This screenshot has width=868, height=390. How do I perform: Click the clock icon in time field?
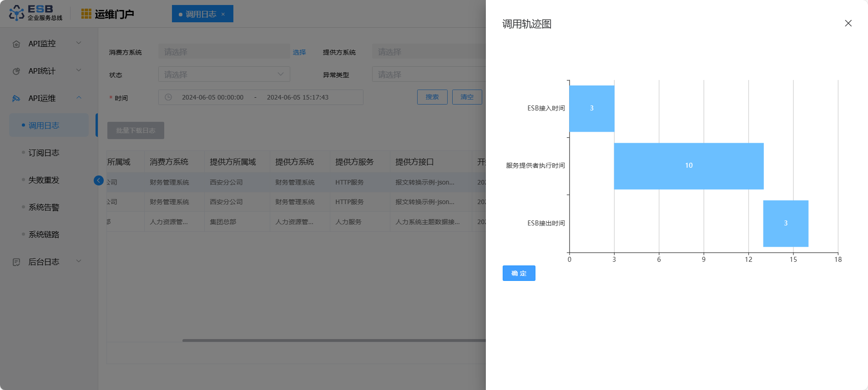click(168, 97)
